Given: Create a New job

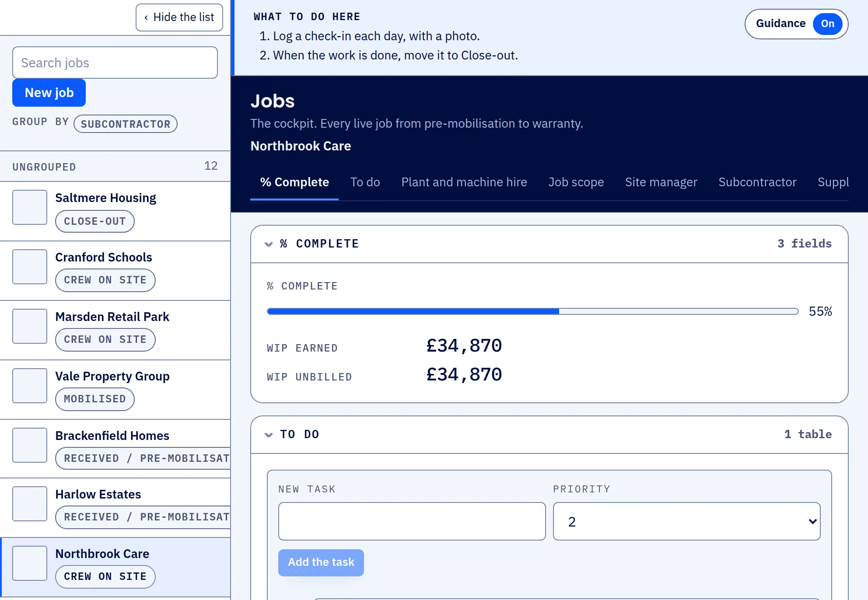Looking at the screenshot, I should tap(49, 93).
